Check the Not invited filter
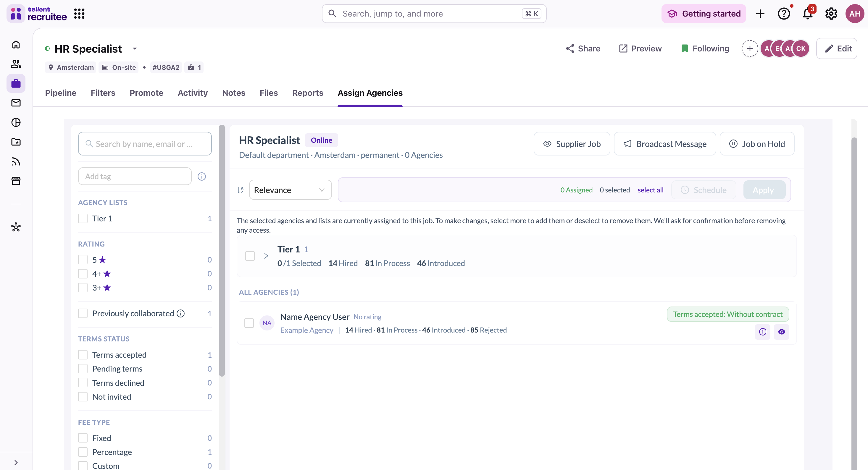The height and width of the screenshot is (470, 868). click(x=83, y=397)
